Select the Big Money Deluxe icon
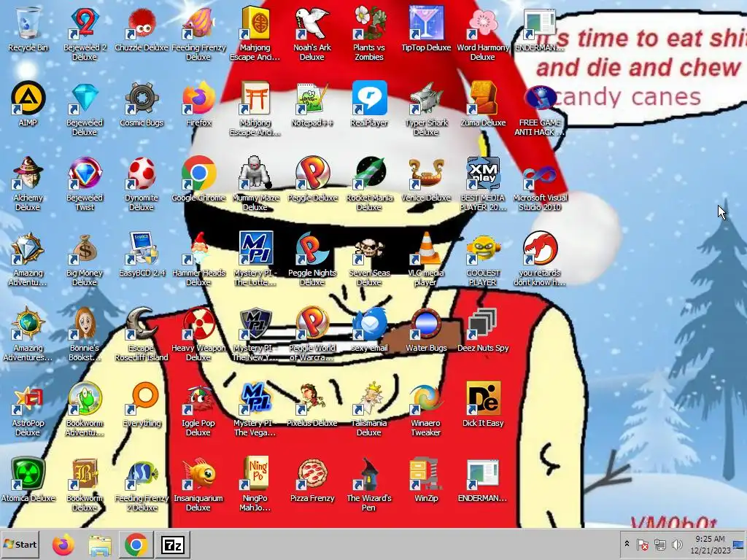 pos(85,259)
